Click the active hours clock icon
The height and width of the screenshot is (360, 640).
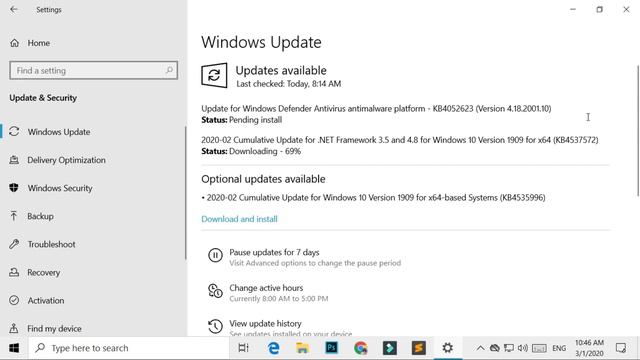coord(215,291)
